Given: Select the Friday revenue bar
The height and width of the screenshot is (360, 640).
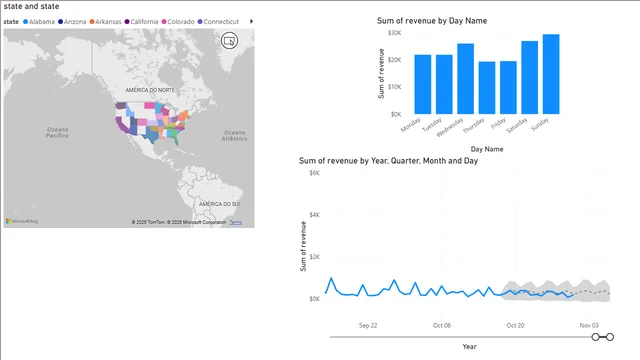Looking at the screenshot, I should 508,88.
